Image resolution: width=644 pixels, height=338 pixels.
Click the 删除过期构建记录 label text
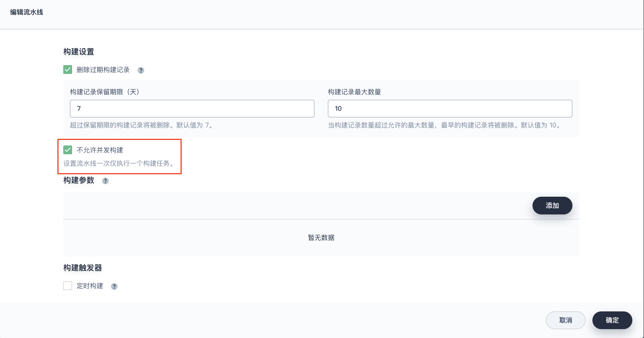103,70
